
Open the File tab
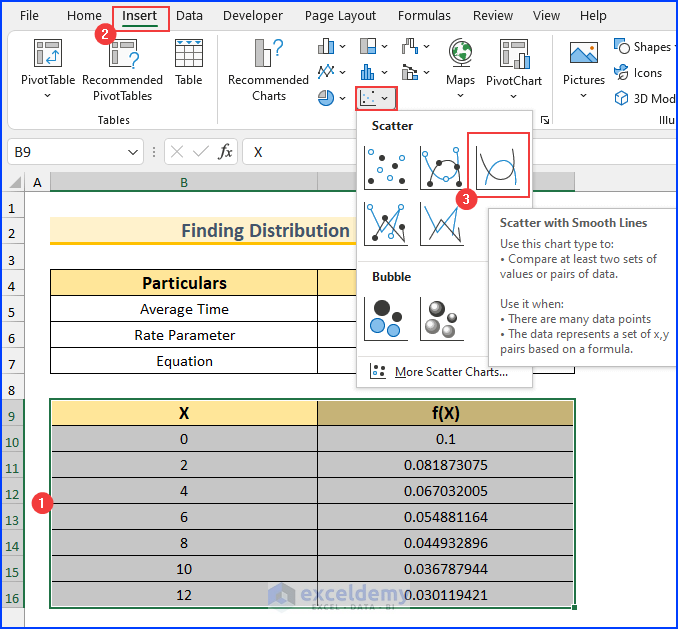click(x=29, y=16)
